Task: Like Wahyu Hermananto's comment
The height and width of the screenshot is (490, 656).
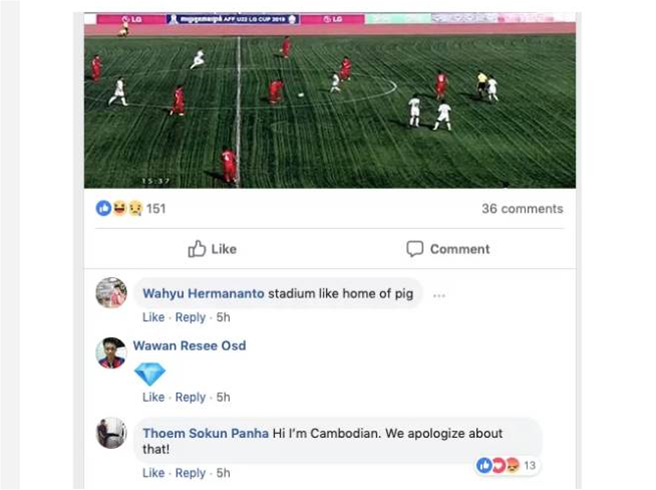Action: click(153, 317)
